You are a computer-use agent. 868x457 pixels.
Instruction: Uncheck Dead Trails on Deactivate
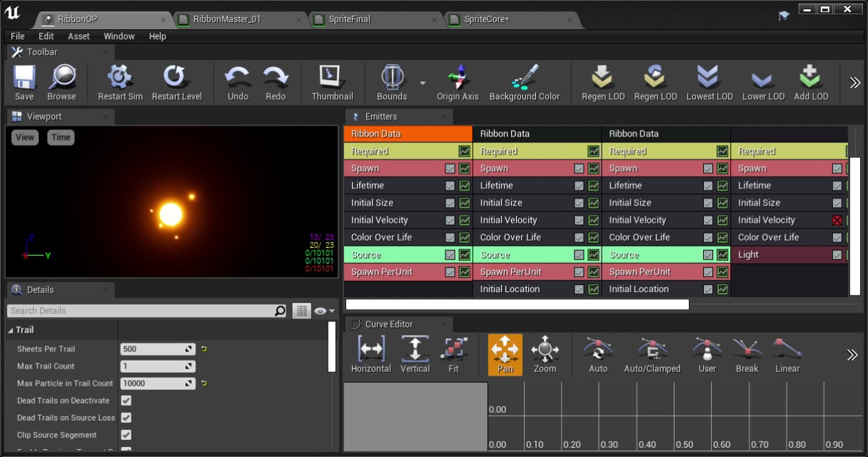click(x=126, y=401)
